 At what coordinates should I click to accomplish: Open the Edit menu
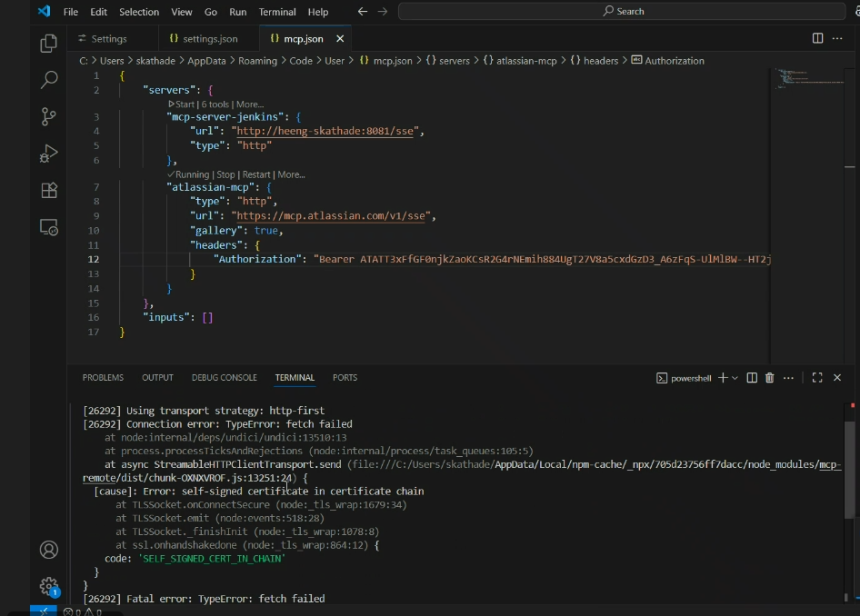(x=99, y=12)
